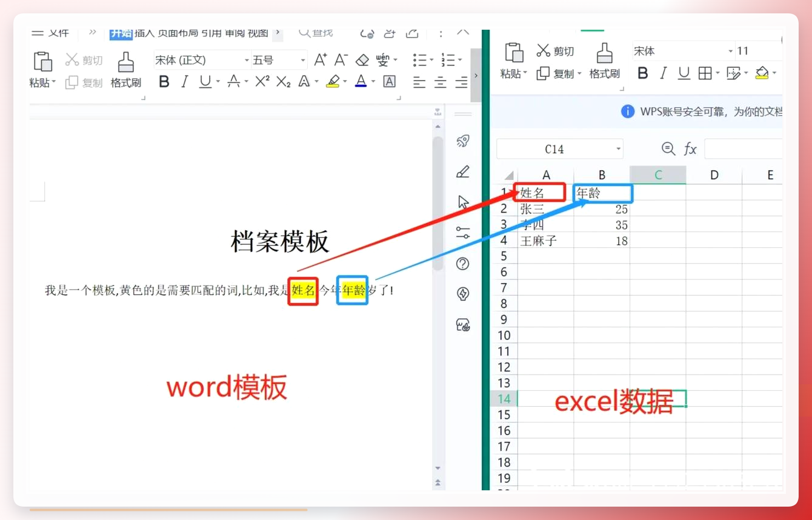Open the rocket icon in Word's side panel
This screenshot has width=812, height=520.
[463, 141]
